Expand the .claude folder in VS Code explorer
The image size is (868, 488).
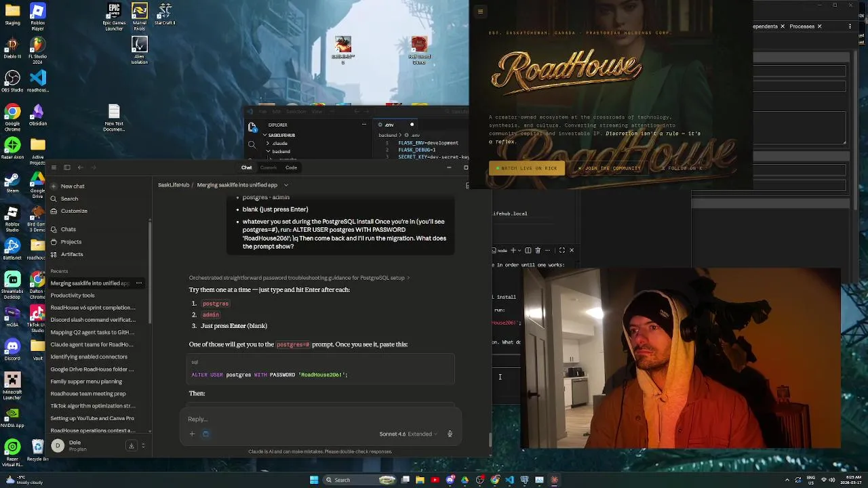coord(269,143)
